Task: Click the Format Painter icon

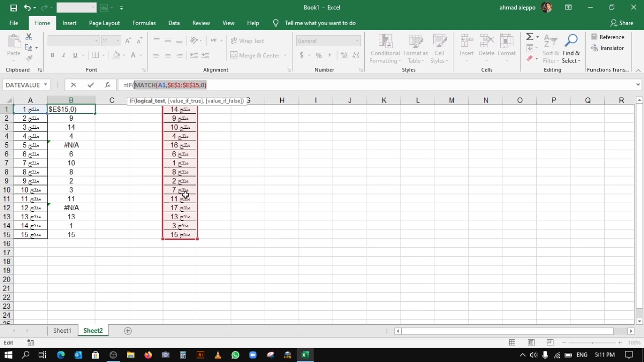Action: (29, 58)
